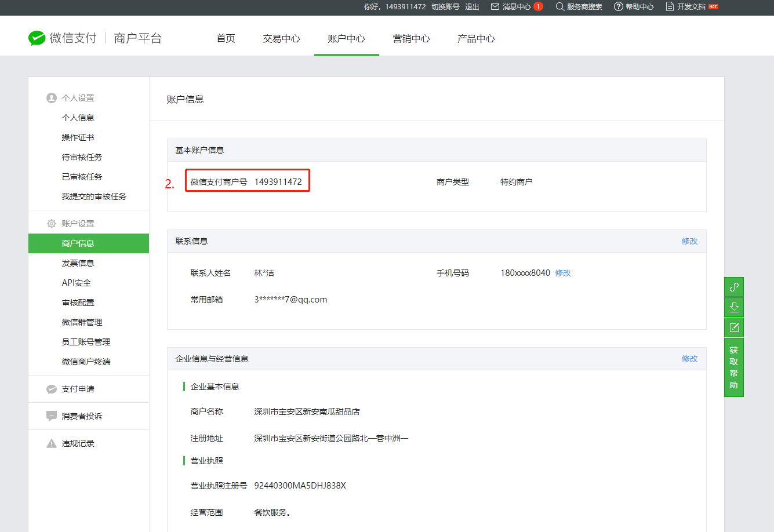Click 切换账号 in the top bar
774x532 pixels.
point(445,7)
